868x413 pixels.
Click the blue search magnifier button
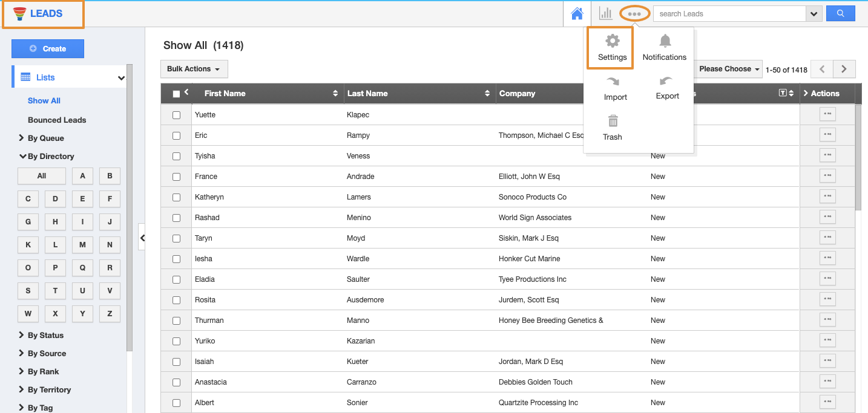coord(840,13)
